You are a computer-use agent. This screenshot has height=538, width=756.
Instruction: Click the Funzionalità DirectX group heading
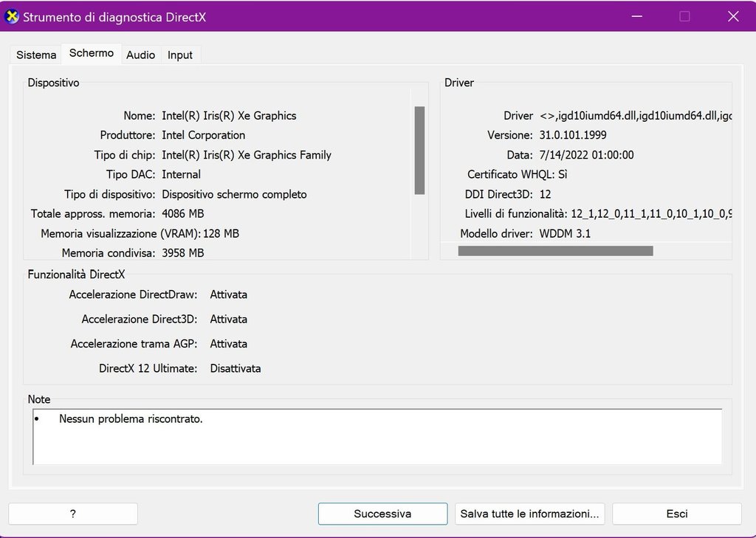click(76, 275)
